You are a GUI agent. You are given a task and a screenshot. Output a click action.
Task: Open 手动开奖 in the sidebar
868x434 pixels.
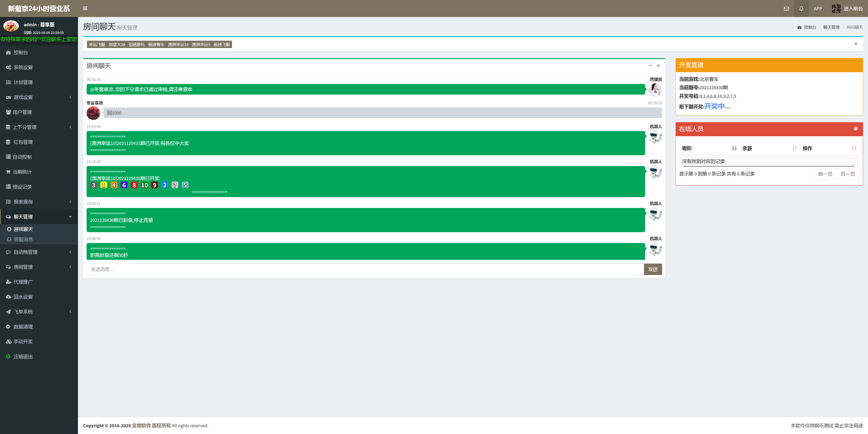click(x=23, y=342)
